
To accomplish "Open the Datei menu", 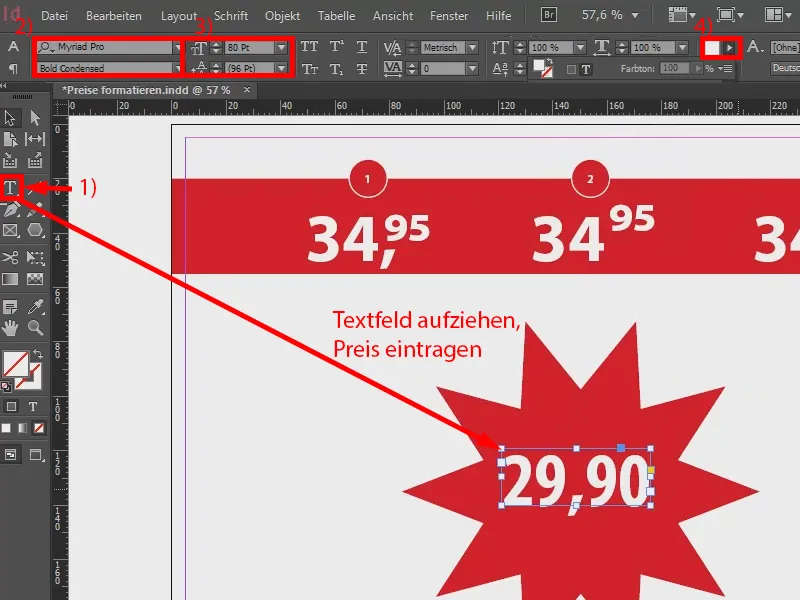I will [x=54, y=16].
